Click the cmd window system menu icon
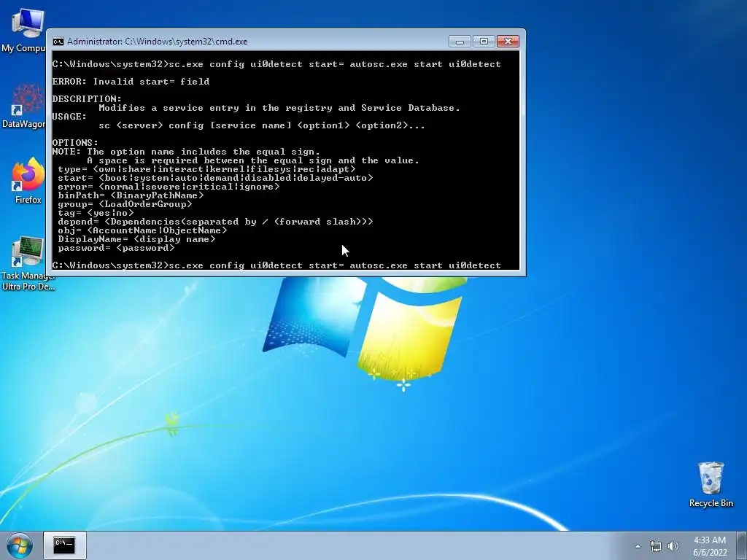The height and width of the screenshot is (560, 747). click(58, 42)
